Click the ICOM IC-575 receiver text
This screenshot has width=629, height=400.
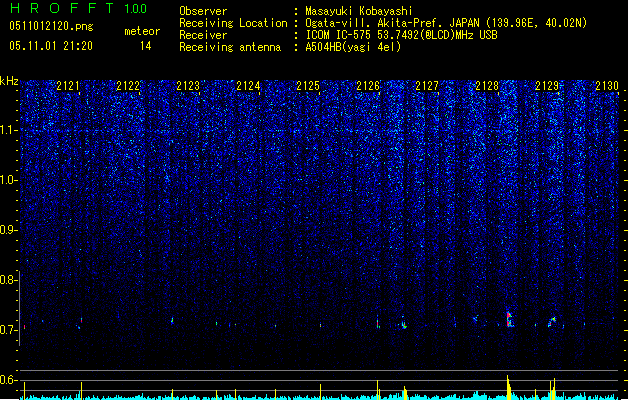[402, 35]
